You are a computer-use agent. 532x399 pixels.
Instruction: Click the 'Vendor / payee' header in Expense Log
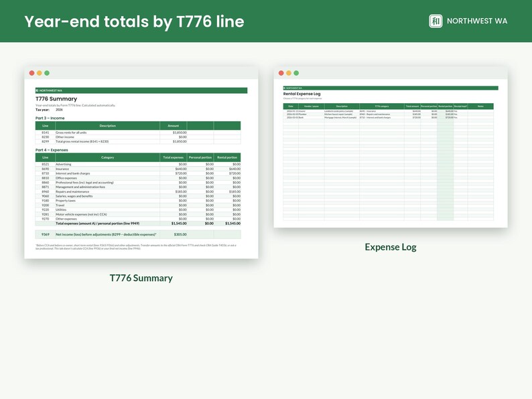pos(311,106)
